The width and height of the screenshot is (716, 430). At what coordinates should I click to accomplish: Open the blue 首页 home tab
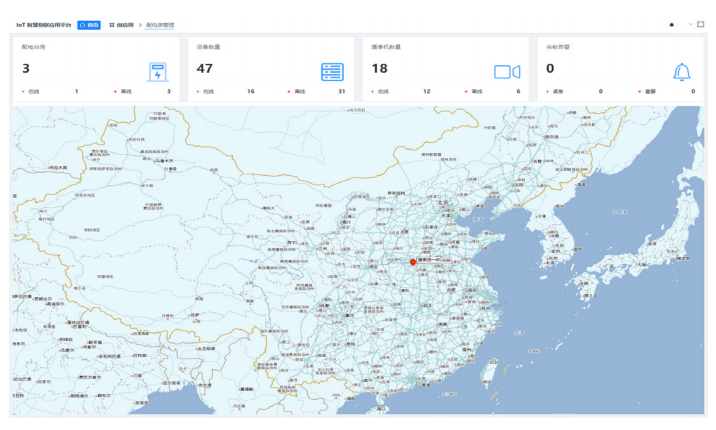[x=89, y=24]
